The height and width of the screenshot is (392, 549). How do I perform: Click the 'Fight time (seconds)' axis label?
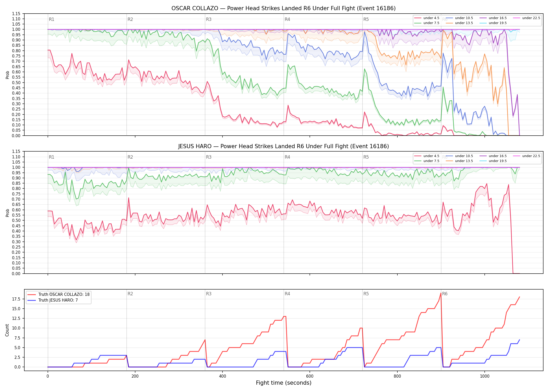pos(284,383)
